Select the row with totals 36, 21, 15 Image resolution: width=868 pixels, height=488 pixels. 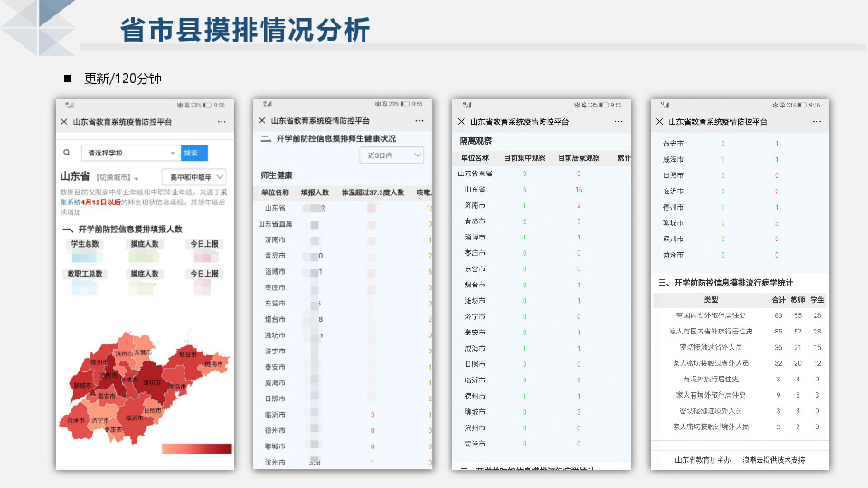point(741,347)
